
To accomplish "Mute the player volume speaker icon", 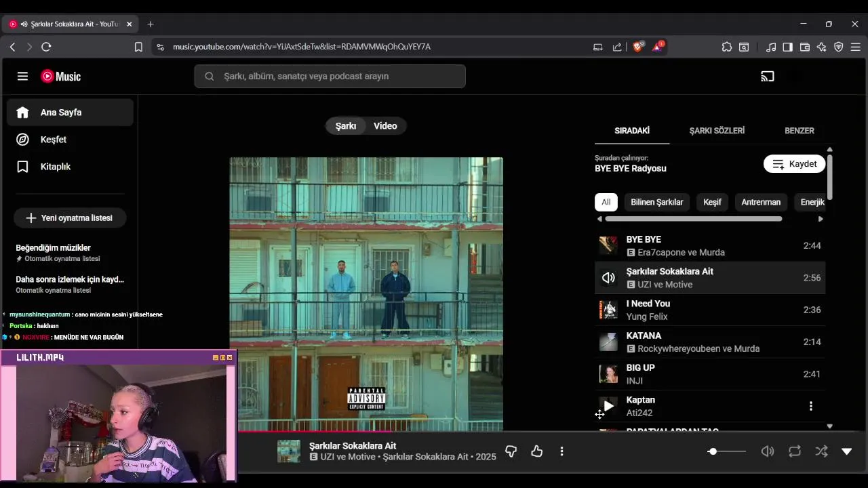I will (x=768, y=451).
